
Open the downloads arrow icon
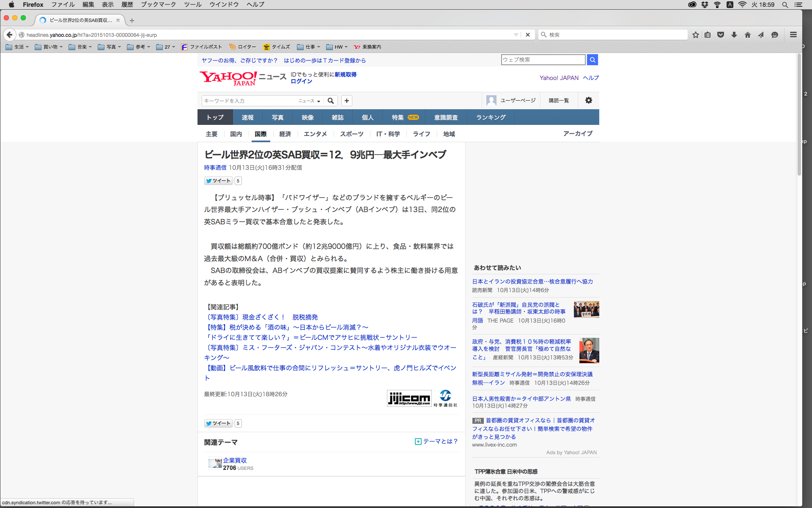[x=734, y=35]
